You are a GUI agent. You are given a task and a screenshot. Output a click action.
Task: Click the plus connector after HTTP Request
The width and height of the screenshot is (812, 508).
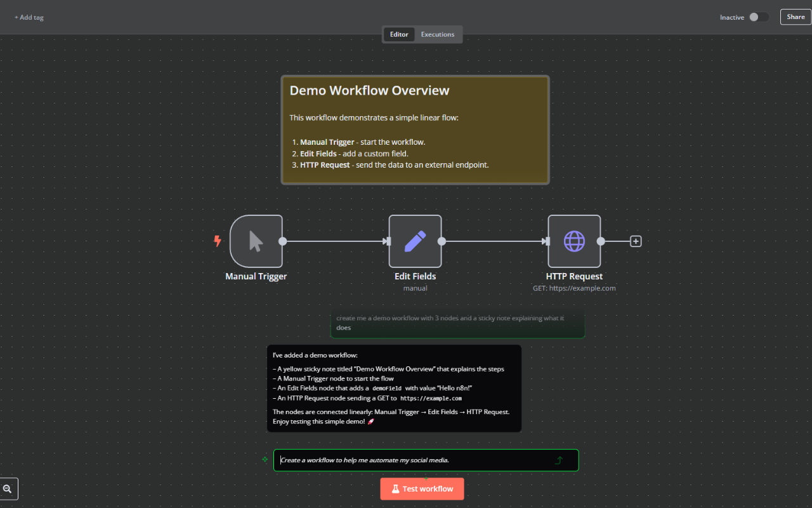(636, 241)
